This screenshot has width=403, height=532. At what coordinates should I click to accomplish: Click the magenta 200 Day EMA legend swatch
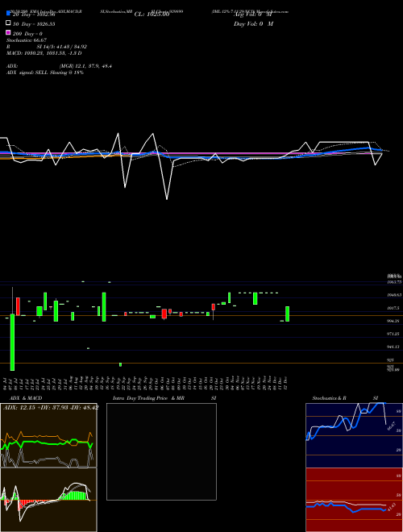[x=8, y=32]
